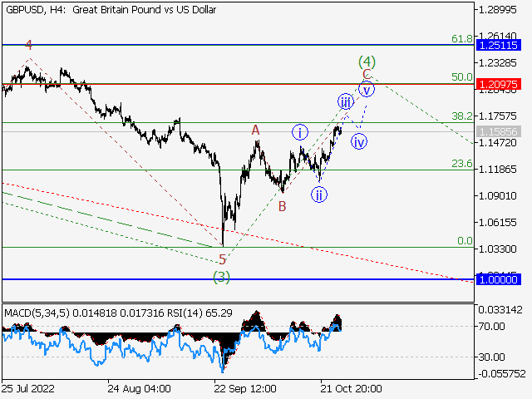The image size is (532, 399).
Task: Click the 0.0 Fibonacci level label
Action: tap(465, 241)
